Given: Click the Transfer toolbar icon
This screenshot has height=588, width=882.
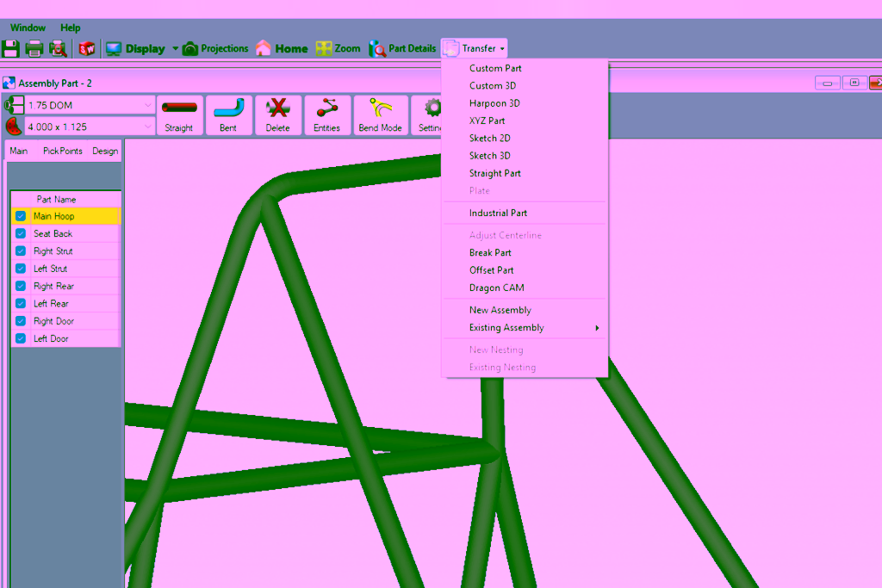Looking at the screenshot, I should 450,48.
